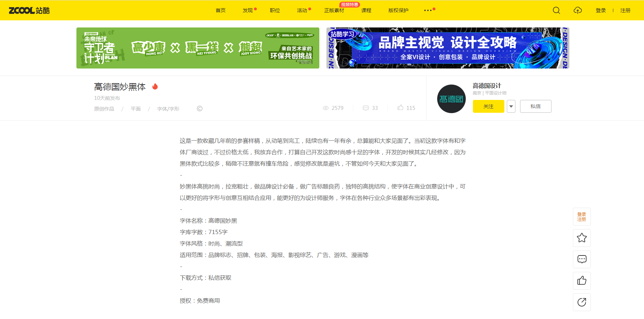Click text 授权：免费商用
The height and width of the screenshot is (319, 644).
click(x=200, y=301)
